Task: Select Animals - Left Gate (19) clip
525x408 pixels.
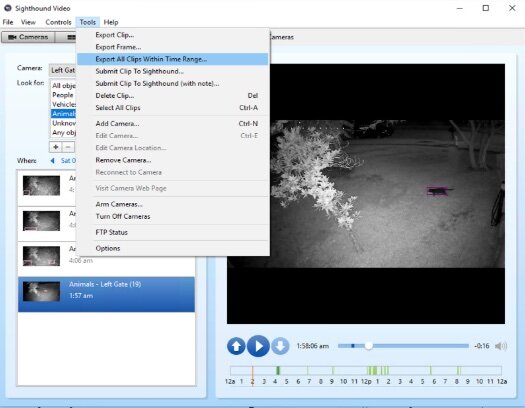Action: coord(106,294)
